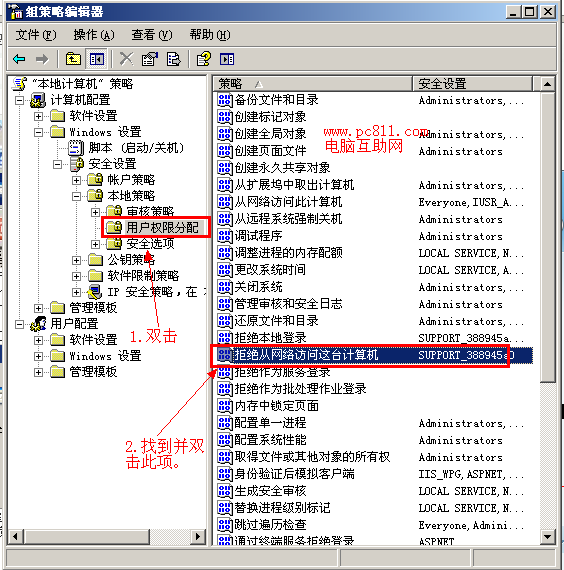564x570 pixels.
Task: Click the 用户配置 user icon
Action: pyautogui.click(x=38, y=324)
